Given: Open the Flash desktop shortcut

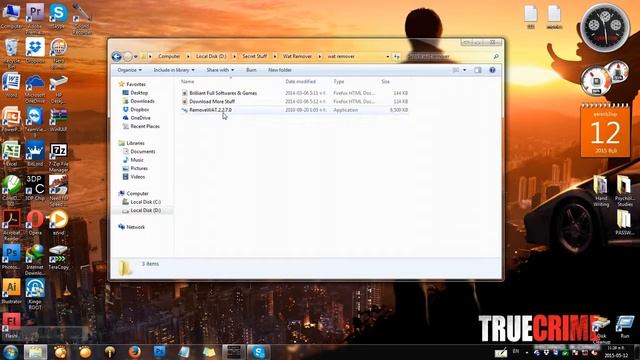Looking at the screenshot, I should pyautogui.click(x=11, y=326).
